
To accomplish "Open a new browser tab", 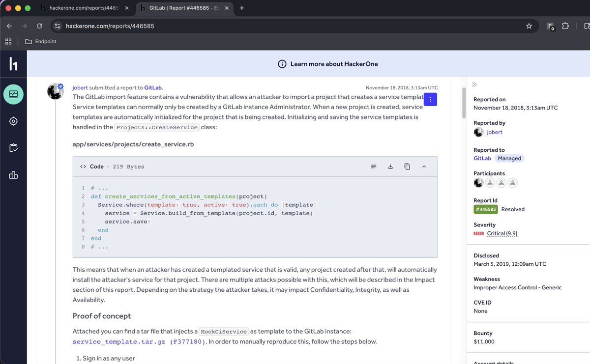I will pos(242,8).
